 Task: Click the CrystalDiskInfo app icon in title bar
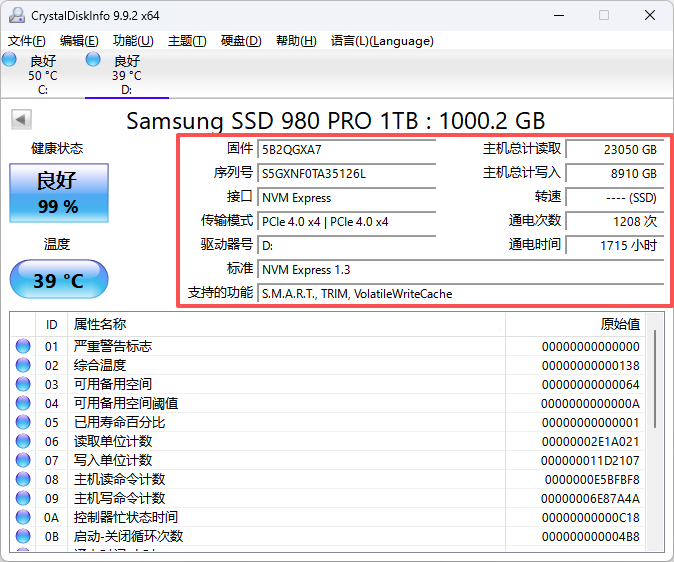tap(17, 15)
